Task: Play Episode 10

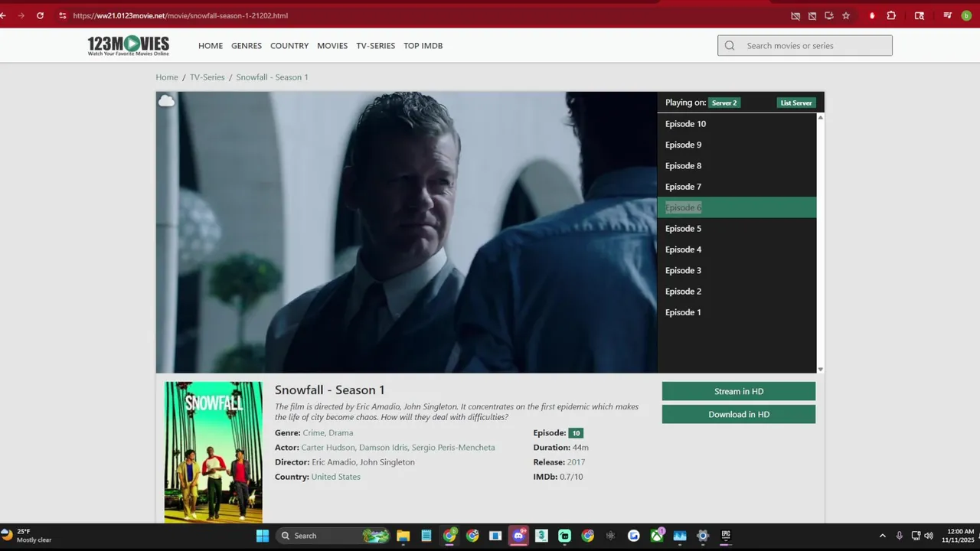Action: pos(737,124)
